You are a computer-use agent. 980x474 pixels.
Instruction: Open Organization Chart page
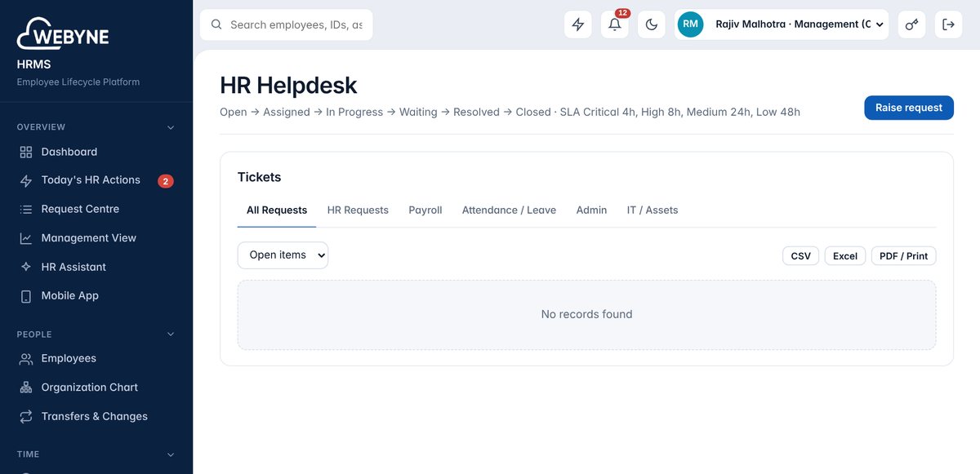click(96, 388)
